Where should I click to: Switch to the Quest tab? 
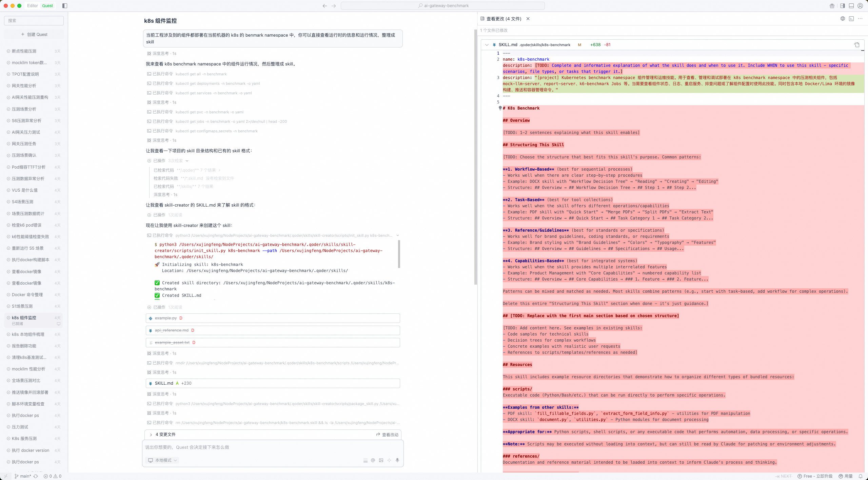[47, 6]
